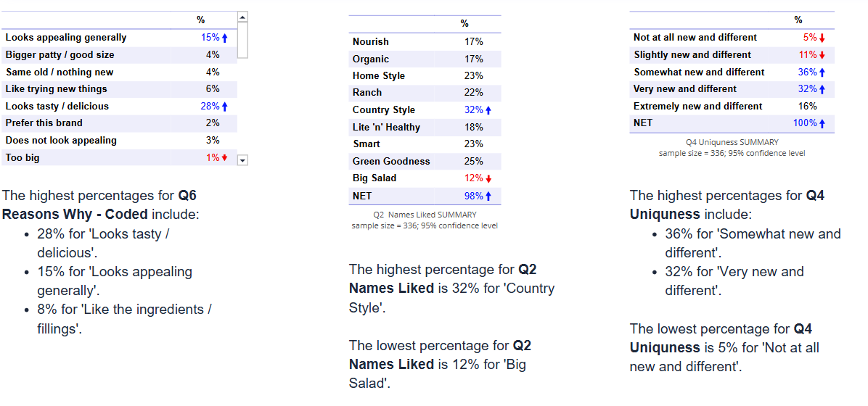The image size is (868, 406).
Task: Click the scroll up arrow on Q6 table
Action: 242,17
